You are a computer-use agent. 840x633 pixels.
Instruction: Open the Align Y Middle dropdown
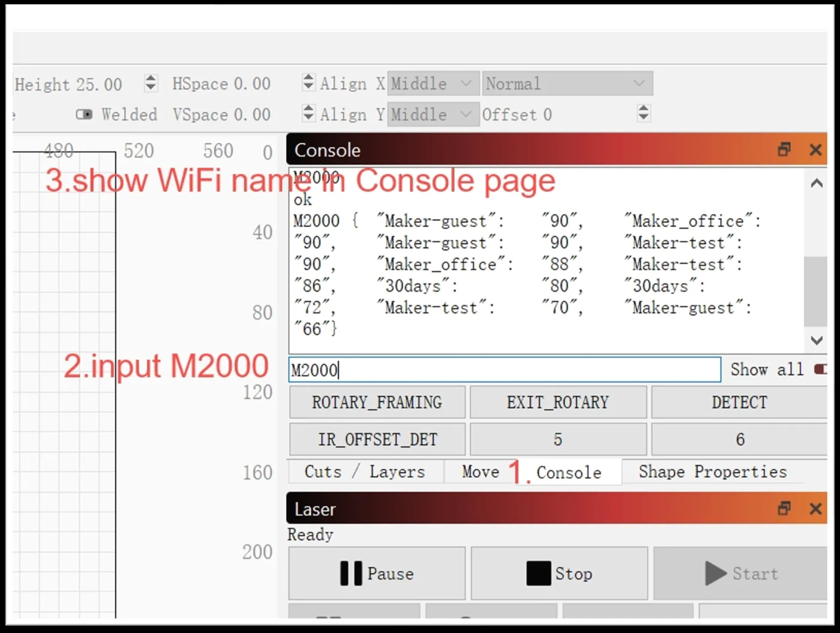click(433, 114)
